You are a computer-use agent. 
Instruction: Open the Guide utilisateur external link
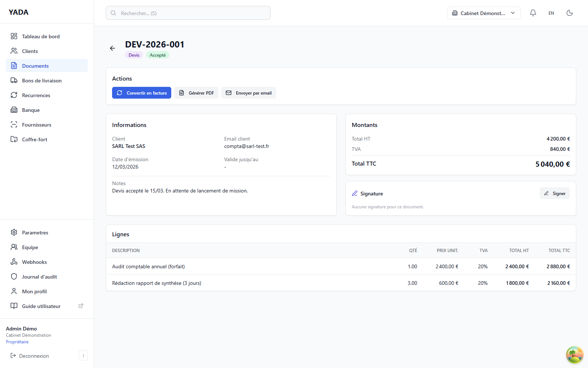click(x=81, y=306)
